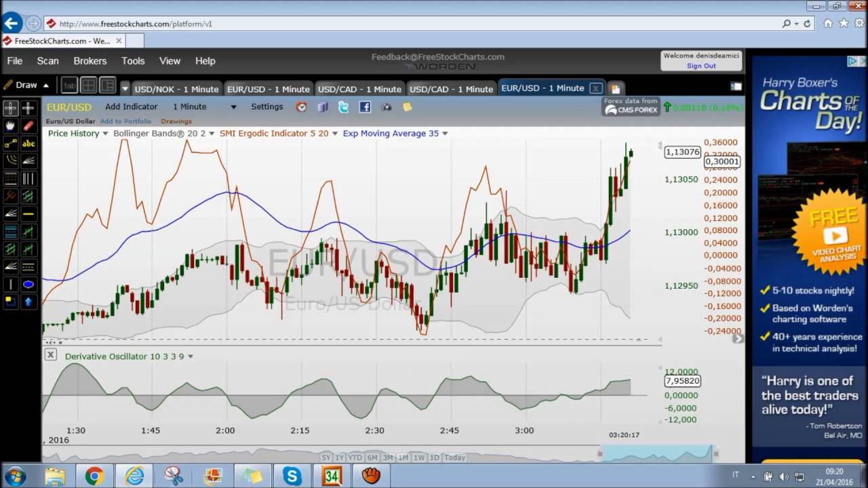
Task: Click the browser address bar
Action: point(414,24)
